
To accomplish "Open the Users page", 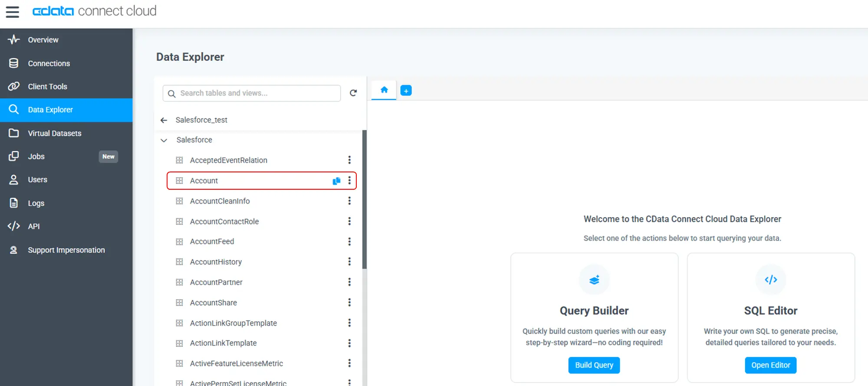I will (66, 180).
